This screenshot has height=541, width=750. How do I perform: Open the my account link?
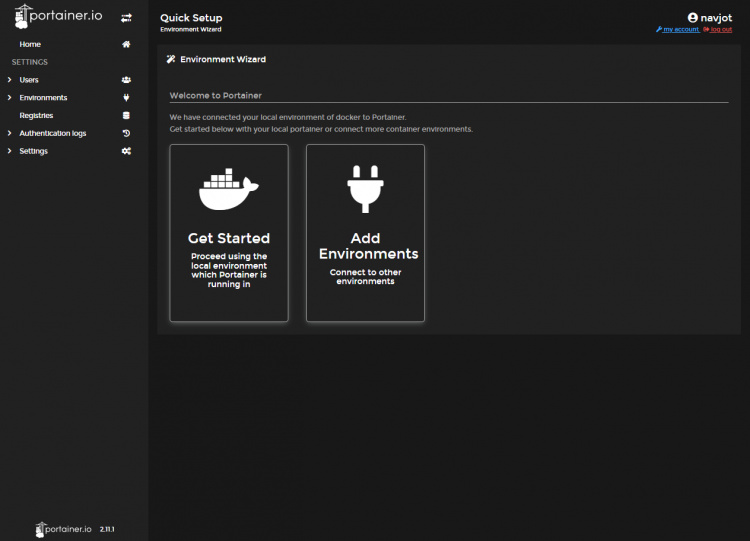(680, 30)
